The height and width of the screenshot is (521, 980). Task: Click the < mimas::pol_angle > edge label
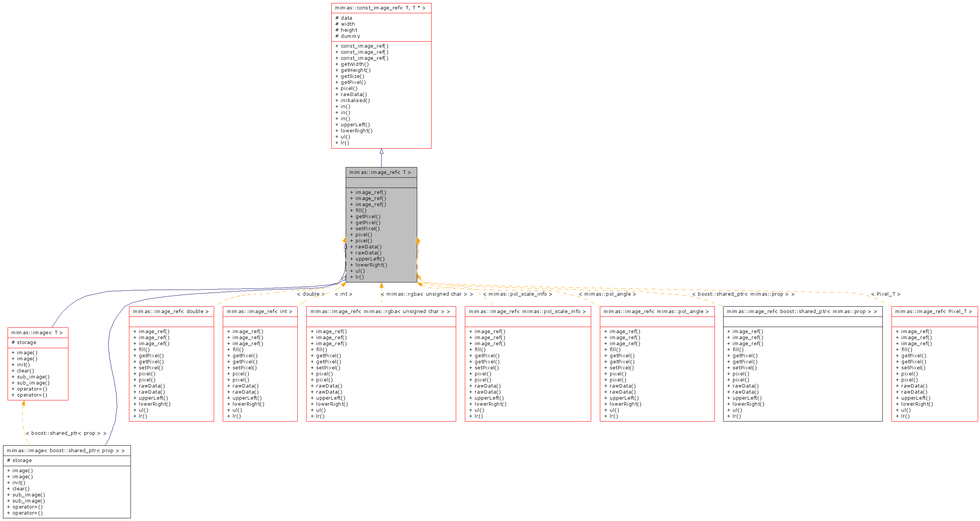(607, 294)
